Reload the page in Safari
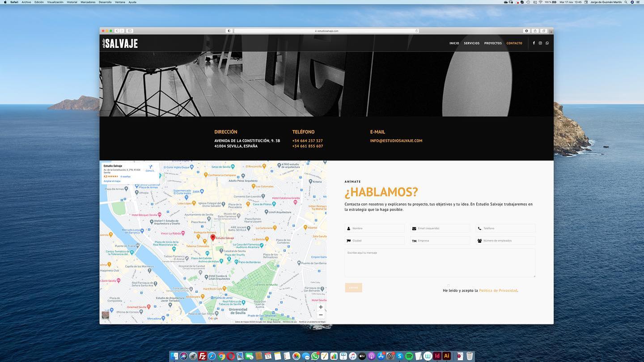 coord(417,31)
